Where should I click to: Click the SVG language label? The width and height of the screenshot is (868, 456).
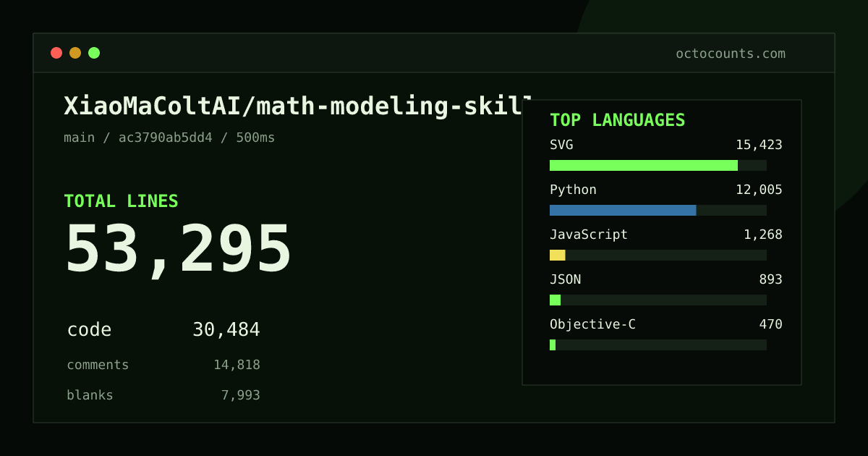click(561, 145)
